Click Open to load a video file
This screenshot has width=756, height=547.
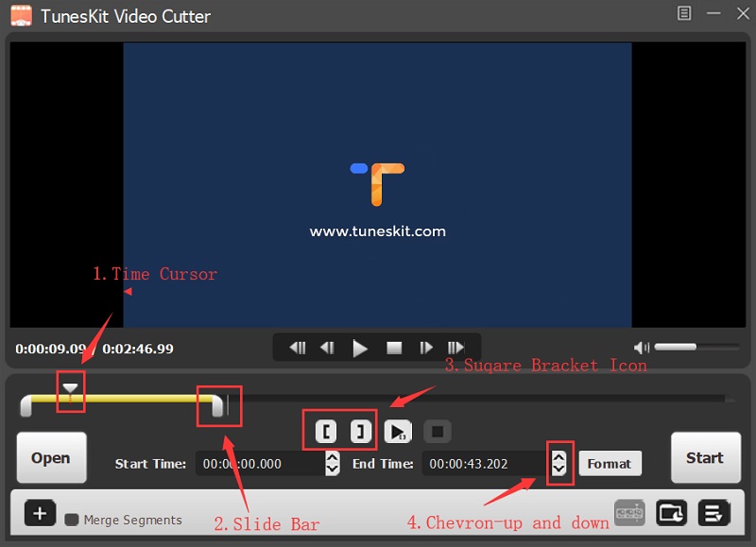pyautogui.click(x=51, y=457)
